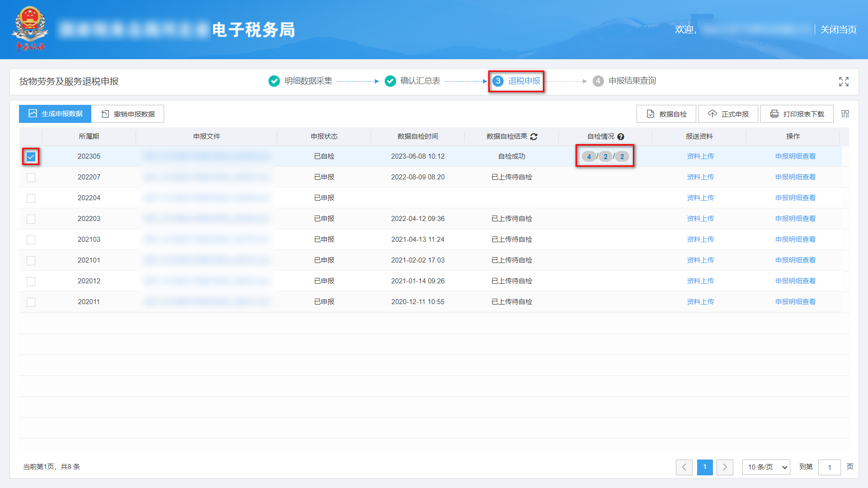
Task: Click the help icon beside 自检情况
Action: (x=621, y=136)
